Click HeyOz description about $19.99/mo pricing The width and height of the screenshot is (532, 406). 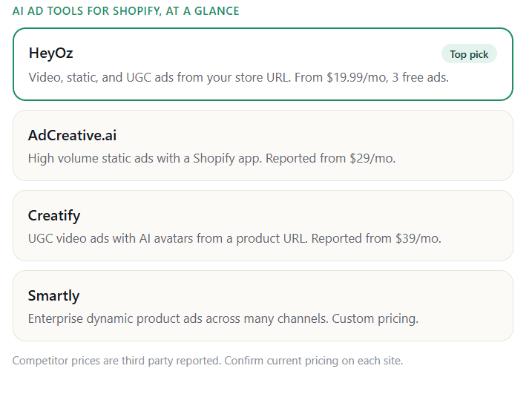click(x=238, y=77)
